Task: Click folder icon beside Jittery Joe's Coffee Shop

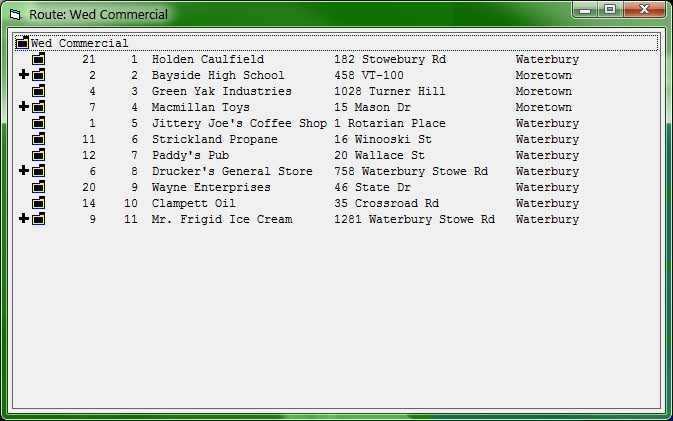Action: pyautogui.click(x=39, y=123)
